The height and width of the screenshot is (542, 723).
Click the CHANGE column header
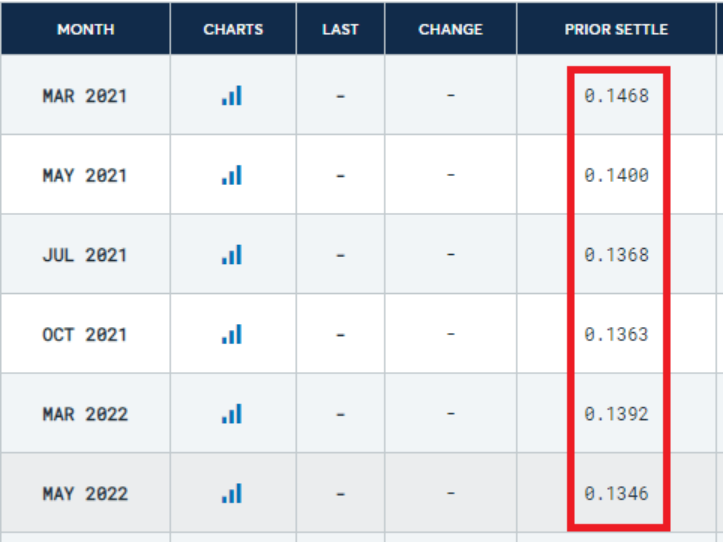[450, 29]
